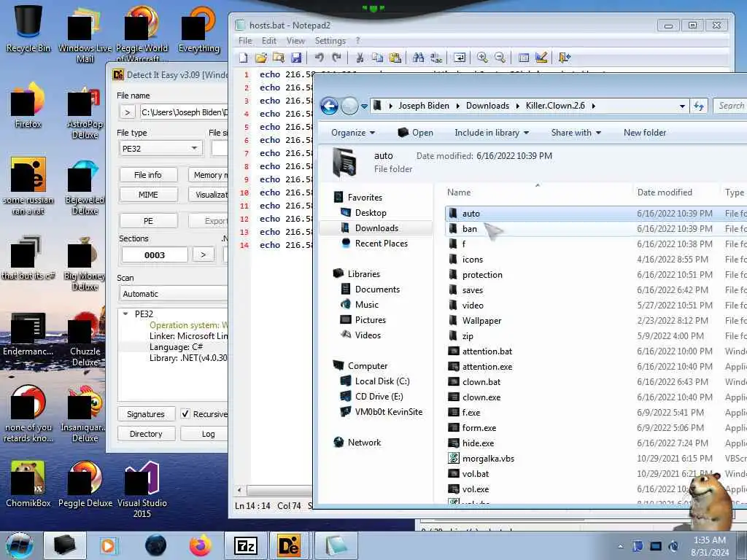
Task: Click the 7-Zip taskbar icon
Action: [x=246, y=545]
